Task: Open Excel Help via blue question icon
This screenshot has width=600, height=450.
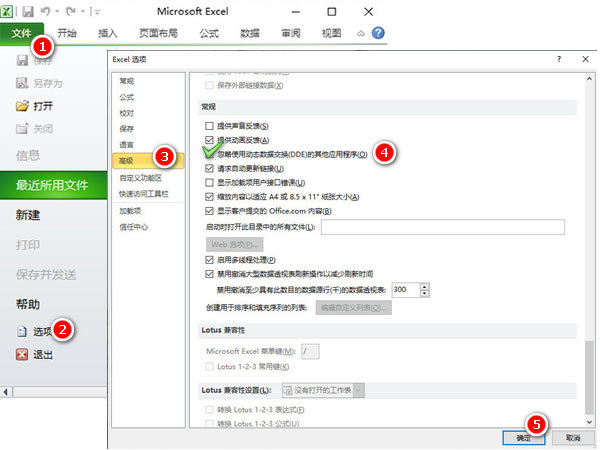Action: click(378, 33)
